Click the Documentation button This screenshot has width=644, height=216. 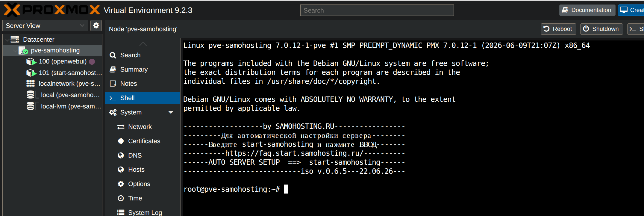point(587,10)
